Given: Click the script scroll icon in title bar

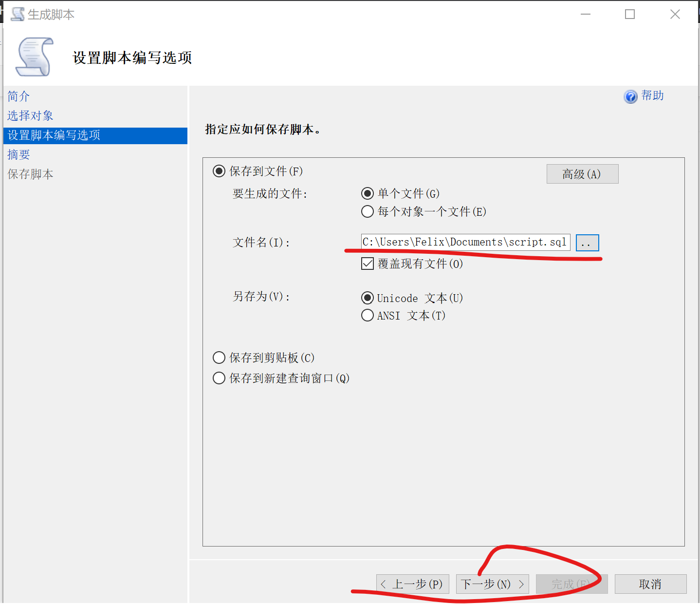Looking at the screenshot, I should click(18, 14).
